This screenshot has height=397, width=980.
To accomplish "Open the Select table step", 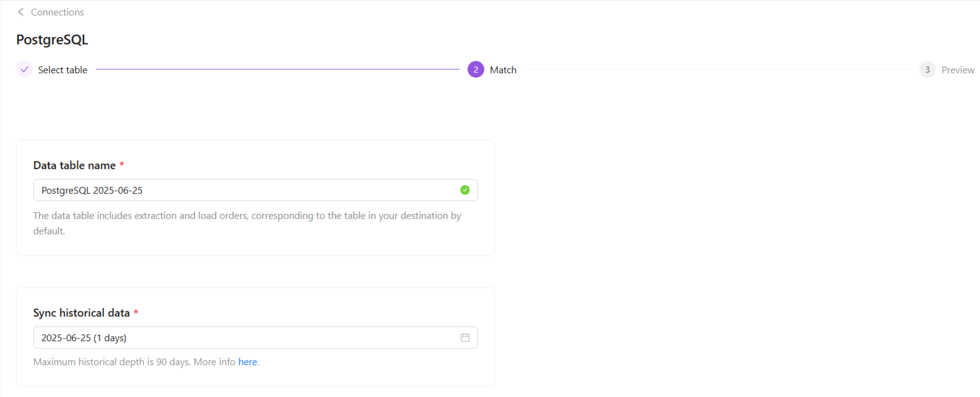I will (63, 70).
